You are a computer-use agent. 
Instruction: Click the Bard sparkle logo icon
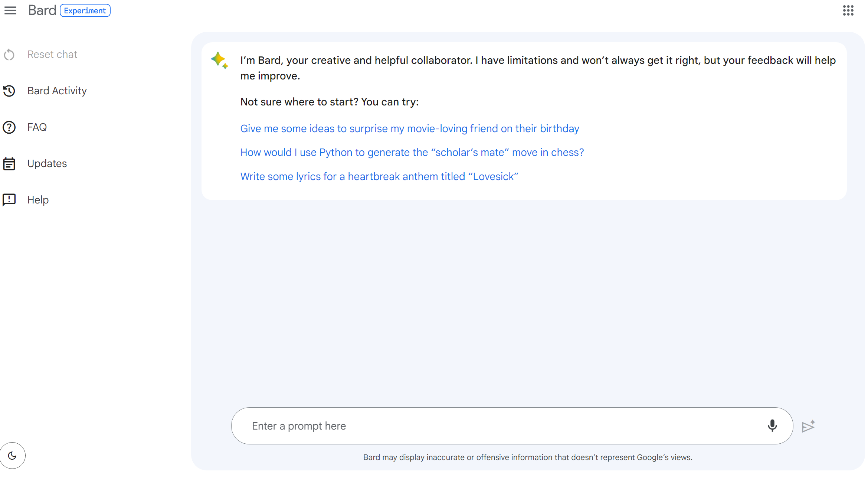click(x=219, y=60)
